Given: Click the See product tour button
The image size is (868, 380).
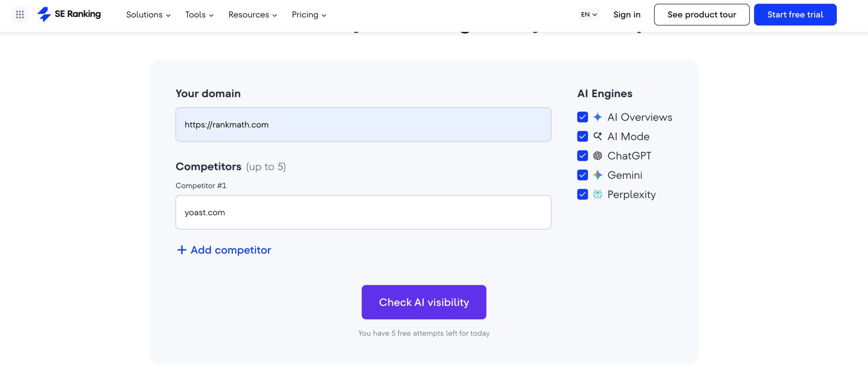Looking at the screenshot, I should (x=702, y=15).
